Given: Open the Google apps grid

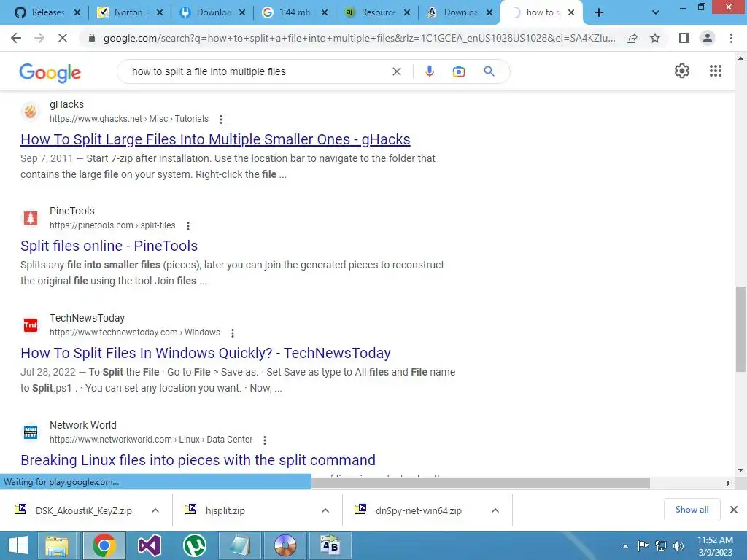Looking at the screenshot, I should [x=716, y=71].
